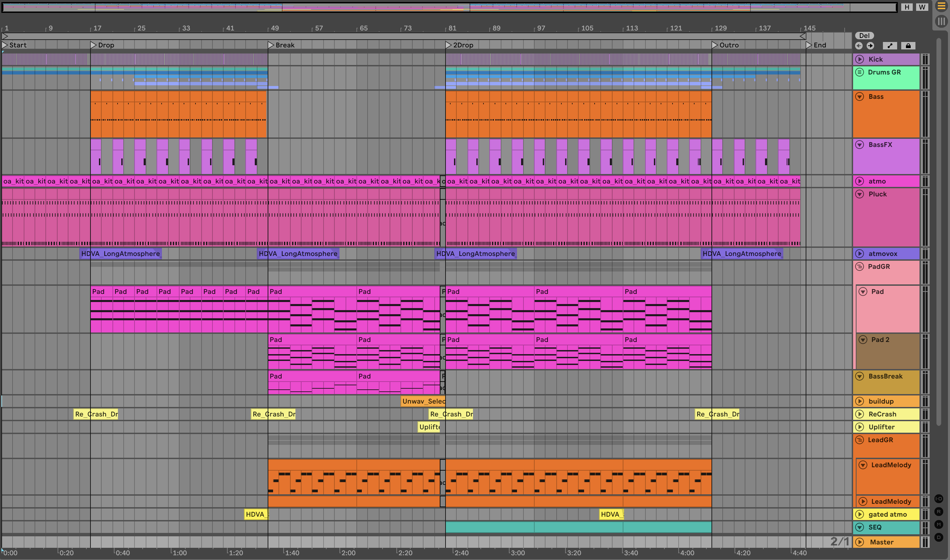Toggle automation mode line icon

pyautogui.click(x=890, y=46)
